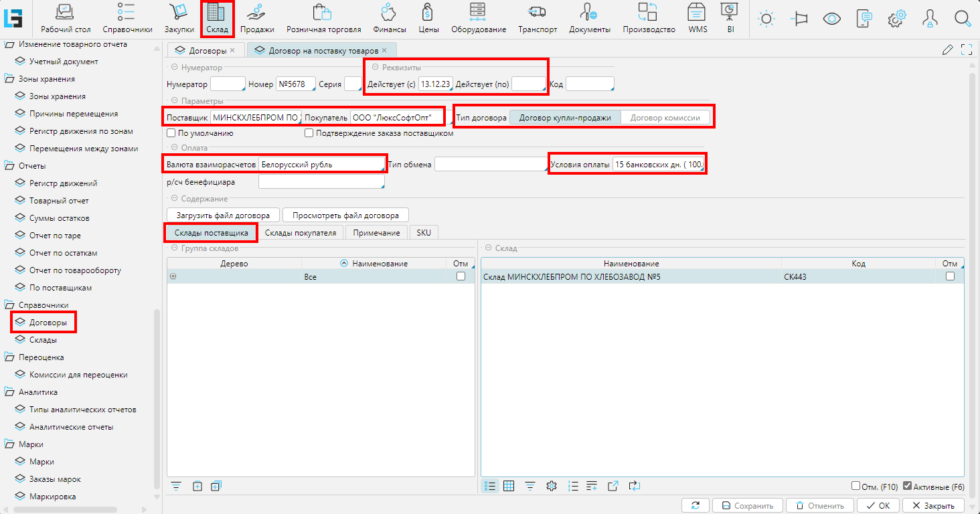Collapse the Нумератор section
The image size is (980, 514).
pos(174,68)
